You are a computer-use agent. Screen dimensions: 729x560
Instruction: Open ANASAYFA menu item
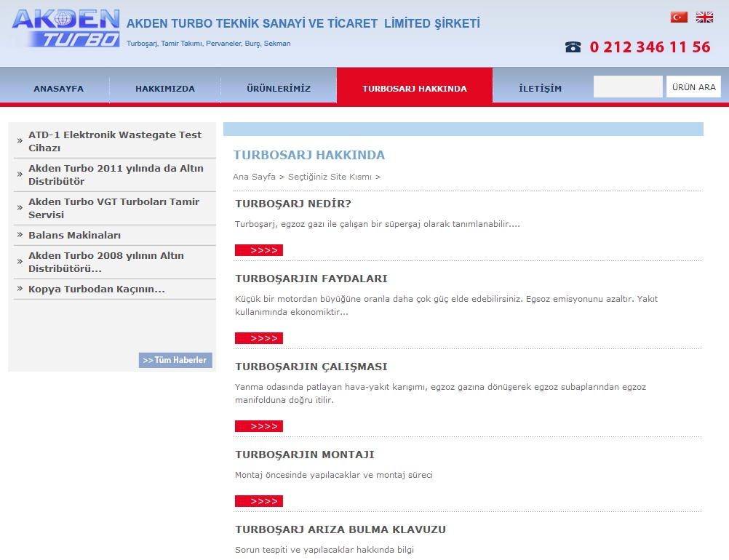pyautogui.click(x=59, y=88)
